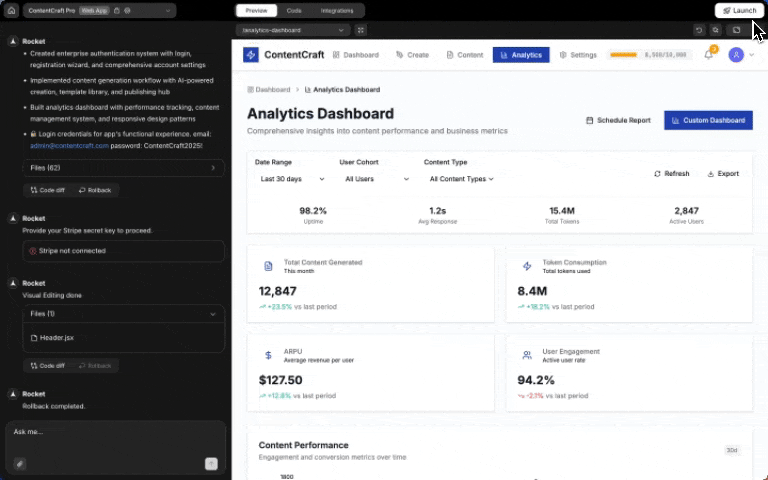The image size is (768, 480).
Task: Click the Web App badge
Action: (x=94, y=10)
